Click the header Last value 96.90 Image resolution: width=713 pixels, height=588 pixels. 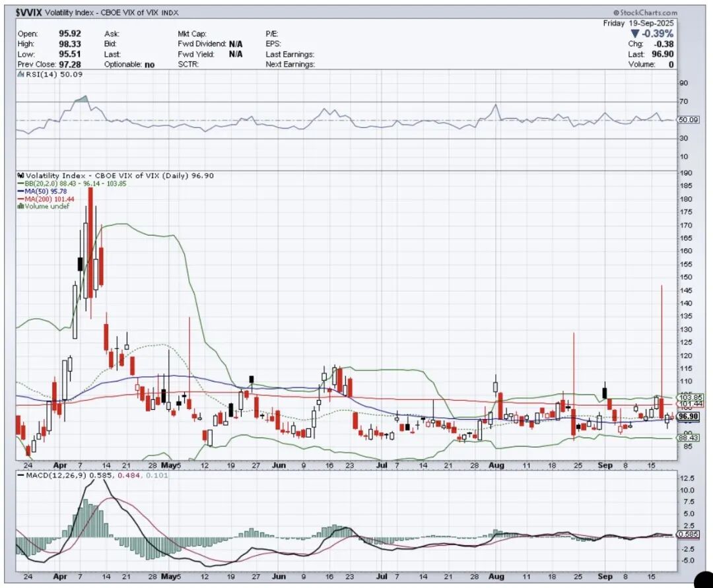click(x=663, y=54)
